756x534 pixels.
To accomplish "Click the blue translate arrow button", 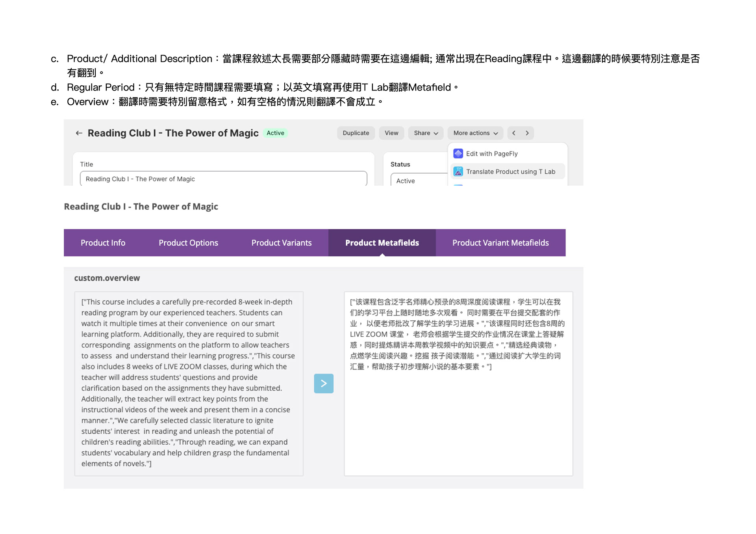I will point(323,383).
